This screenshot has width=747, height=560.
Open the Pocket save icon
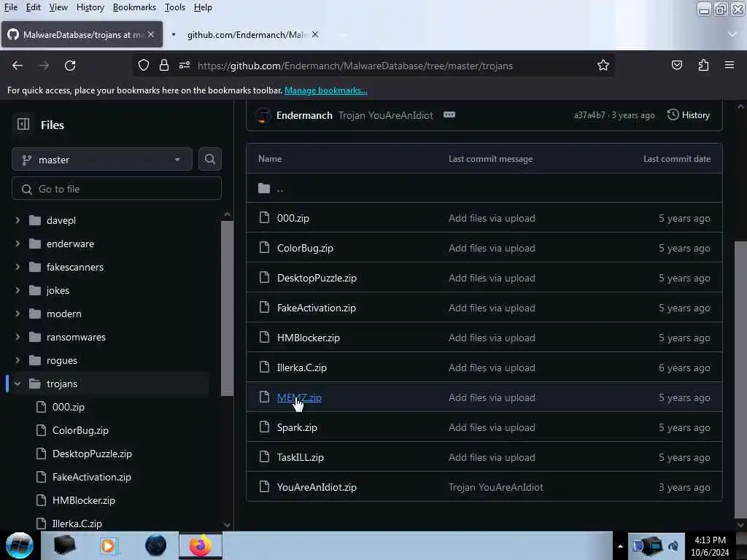[676, 65]
